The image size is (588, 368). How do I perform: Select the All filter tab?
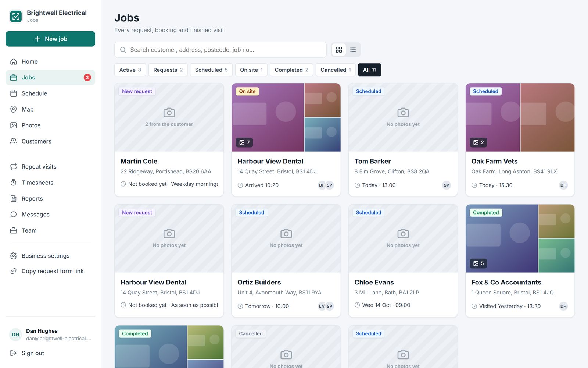click(x=369, y=70)
